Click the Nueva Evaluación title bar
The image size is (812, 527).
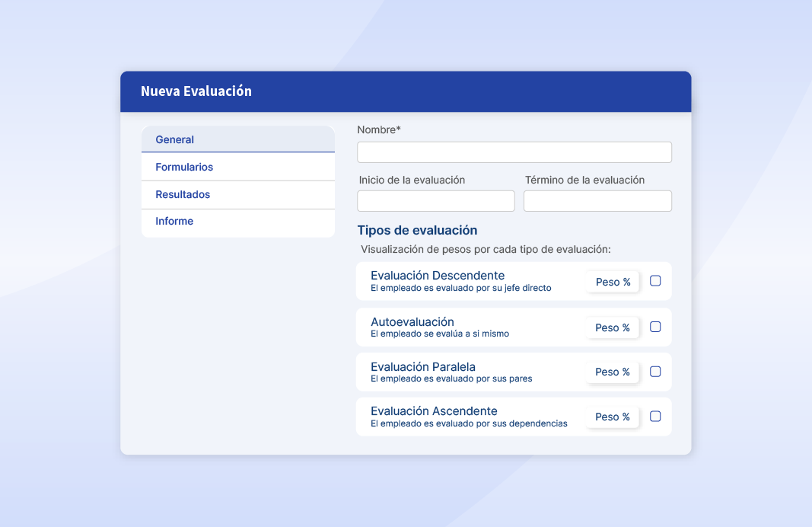click(x=196, y=91)
